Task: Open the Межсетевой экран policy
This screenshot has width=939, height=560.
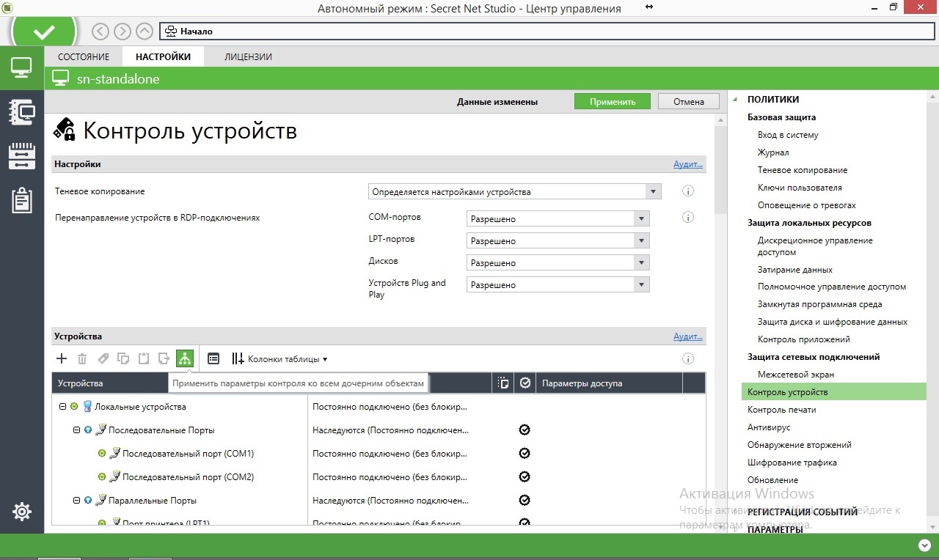Action: [x=796, y=375]
